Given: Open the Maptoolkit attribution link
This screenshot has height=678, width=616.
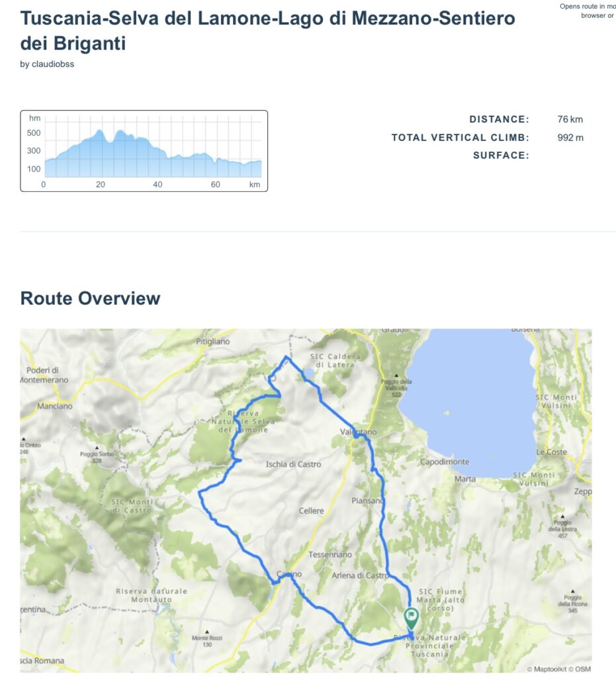Looking at the screenshot, I should point(548,669).
